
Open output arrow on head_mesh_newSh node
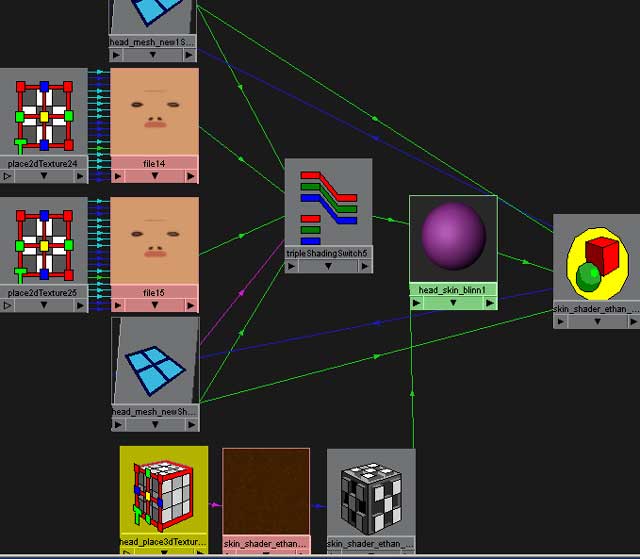coord(191,425)
